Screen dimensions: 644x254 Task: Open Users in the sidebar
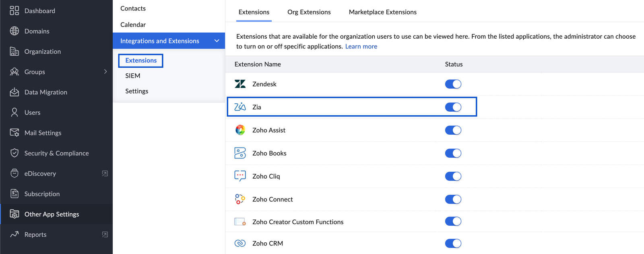[x=32, y=112]
